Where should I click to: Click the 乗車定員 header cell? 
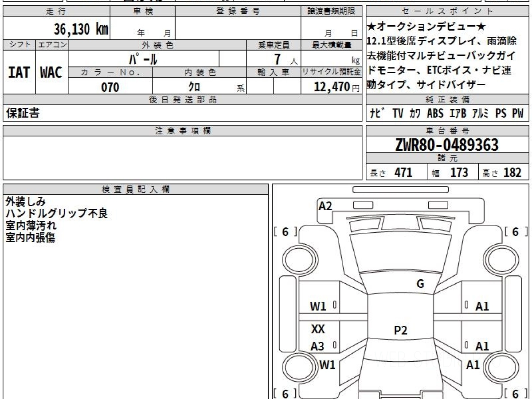click(274, 45)
